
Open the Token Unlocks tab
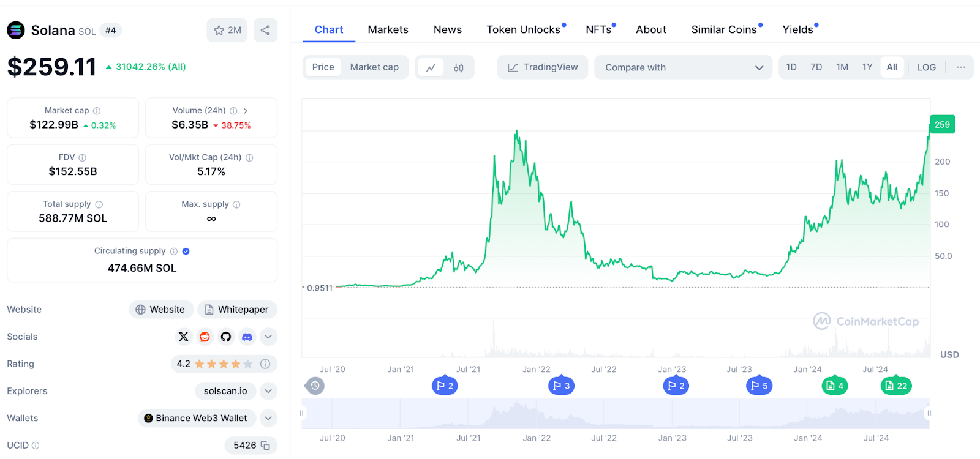click(x=524, y=29)
